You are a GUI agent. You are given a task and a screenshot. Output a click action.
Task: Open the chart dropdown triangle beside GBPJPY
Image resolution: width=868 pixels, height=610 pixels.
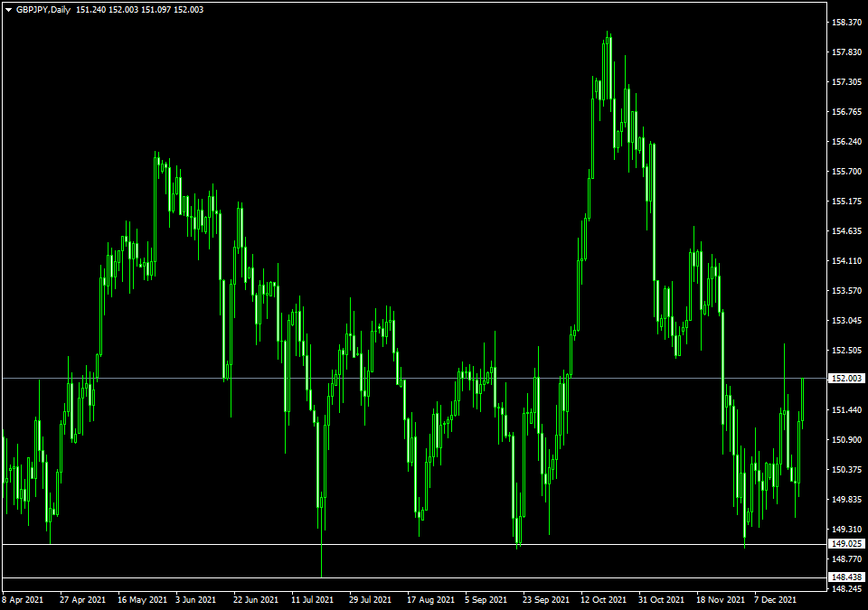coord(8,10)
